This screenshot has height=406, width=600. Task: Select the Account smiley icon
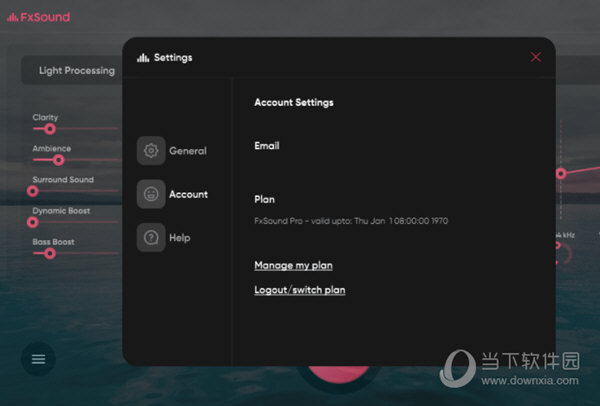tap(151, 194)
